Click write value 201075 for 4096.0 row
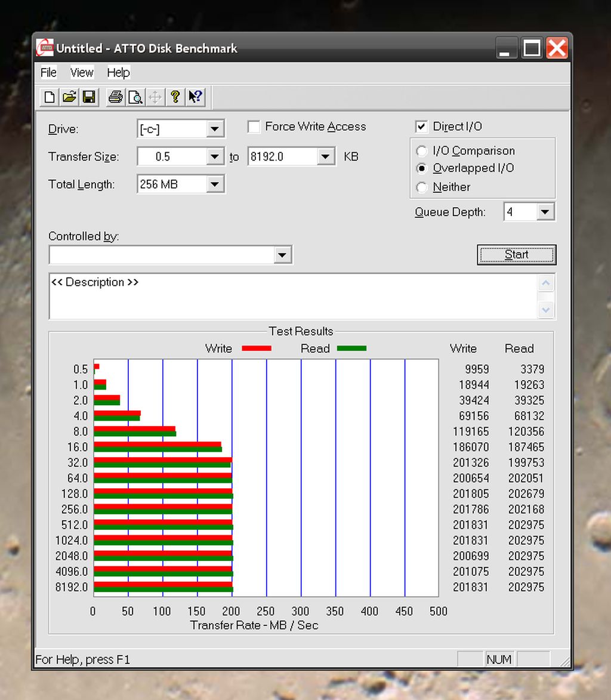Viewport: 611px width, 700px height. pyautogui.click(x=471, y=572)
